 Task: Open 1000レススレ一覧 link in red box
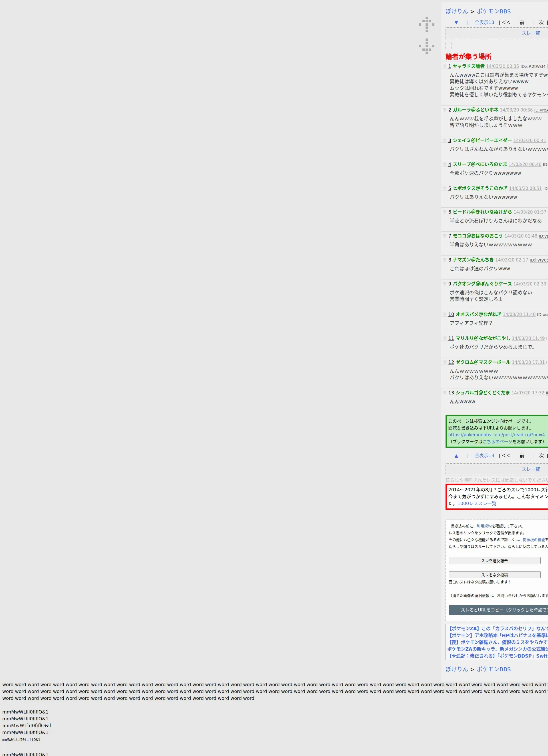[x=477, y=503]
